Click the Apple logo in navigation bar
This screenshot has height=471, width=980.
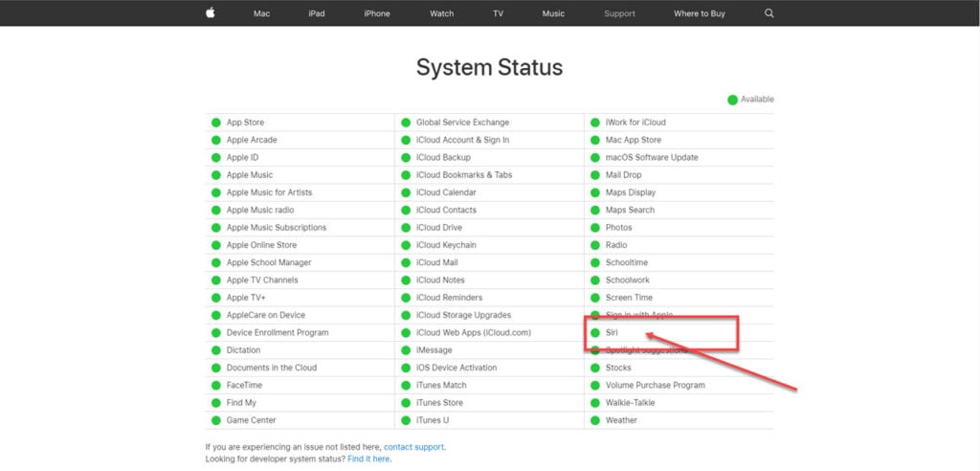coord(210,12)
